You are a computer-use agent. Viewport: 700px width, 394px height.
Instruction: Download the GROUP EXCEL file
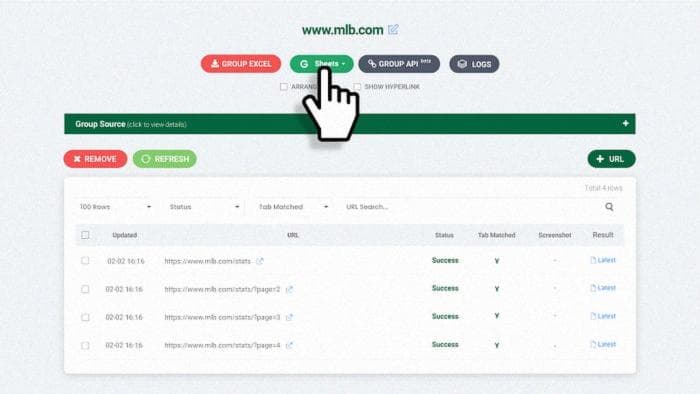pyautogui.click(x=241, y=64)
